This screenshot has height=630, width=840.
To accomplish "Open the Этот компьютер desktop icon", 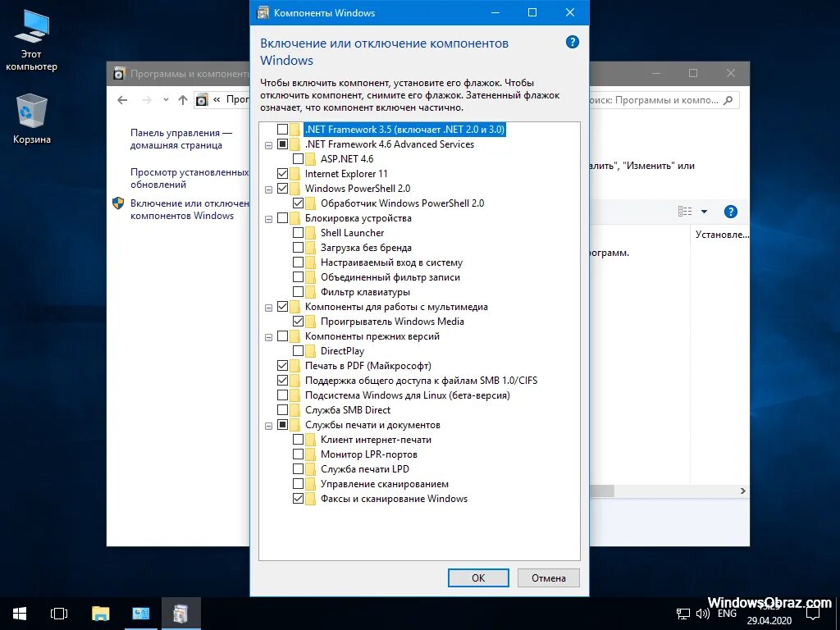I will (31, 41).
